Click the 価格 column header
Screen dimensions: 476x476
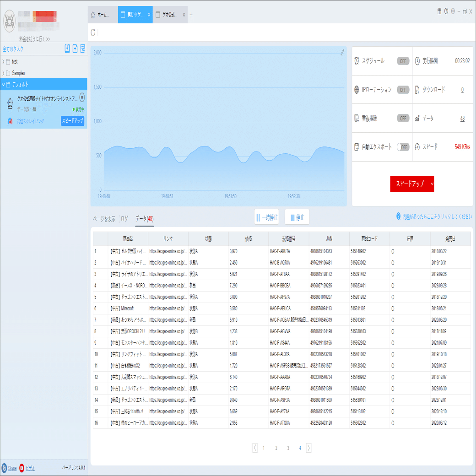pos(249,238)
